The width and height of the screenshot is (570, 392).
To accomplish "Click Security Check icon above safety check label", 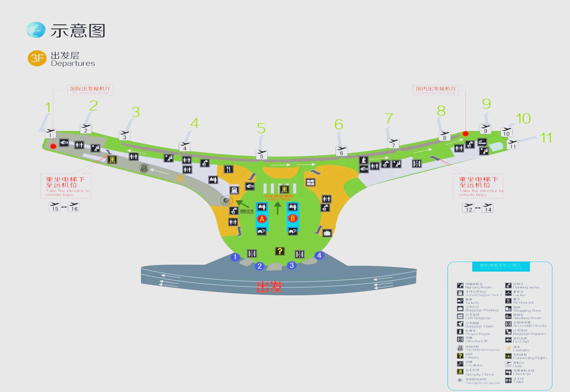I will tap(284, 190).
